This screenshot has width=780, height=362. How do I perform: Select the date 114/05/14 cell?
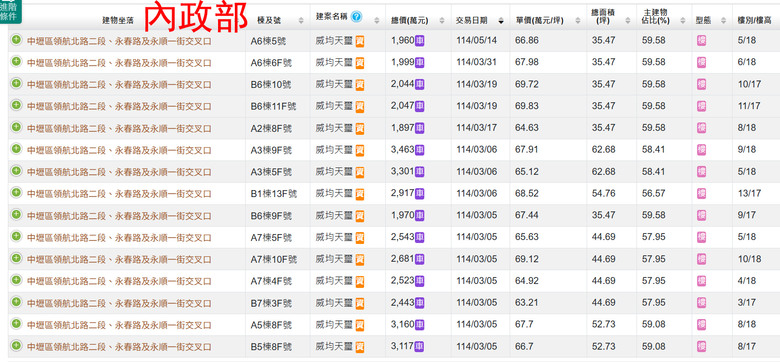[477, 40]
